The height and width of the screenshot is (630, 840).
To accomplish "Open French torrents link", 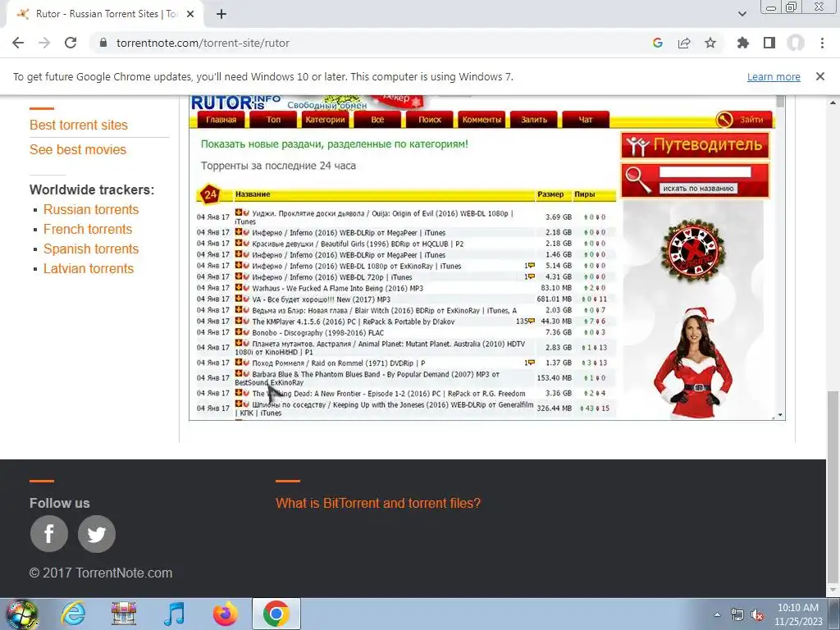I will [88, 230].
